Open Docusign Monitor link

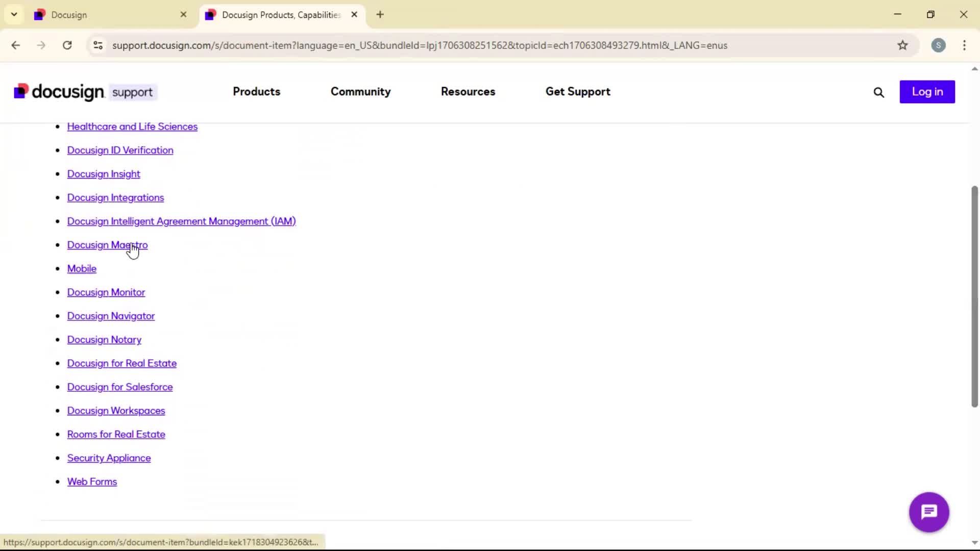coord(106,292)
